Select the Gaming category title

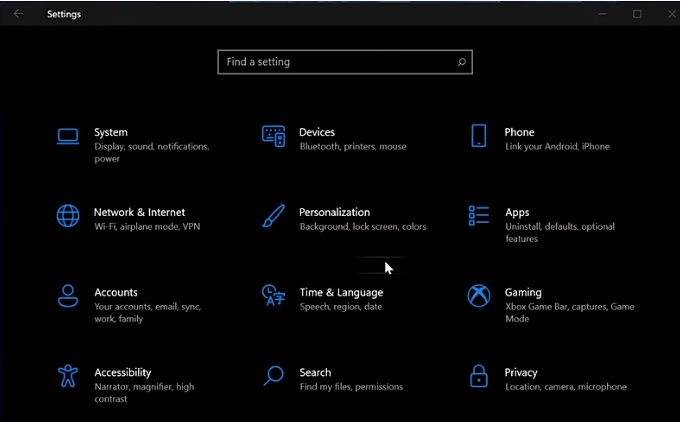523,292
